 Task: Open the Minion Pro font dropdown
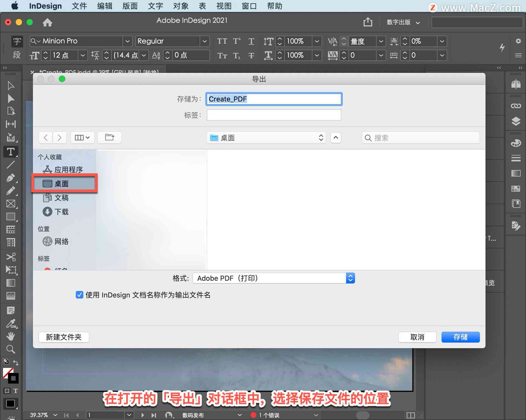coord(127,41)
